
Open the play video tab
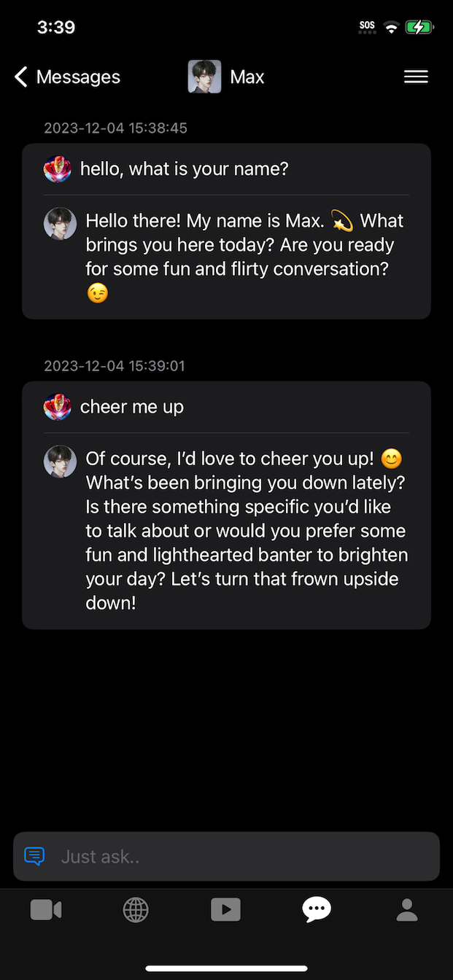coord(225,909)
